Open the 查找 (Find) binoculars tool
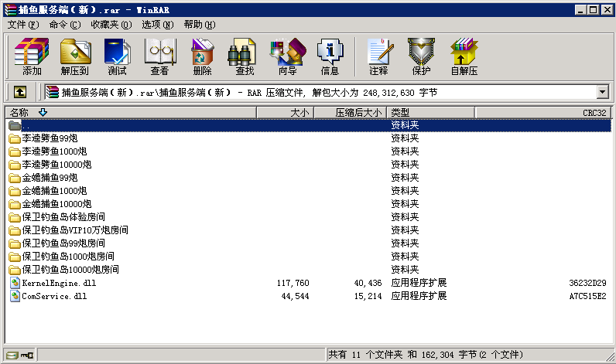 coord(245,57)
